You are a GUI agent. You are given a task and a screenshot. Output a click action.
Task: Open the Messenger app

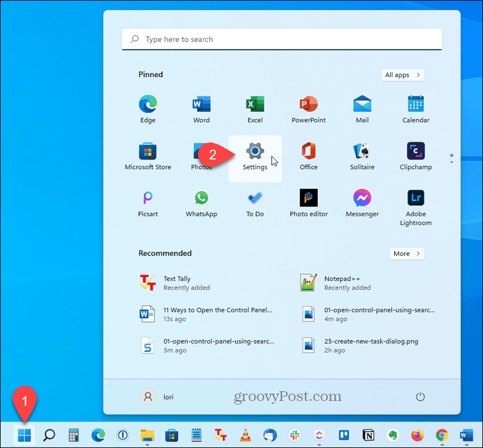point(362,203)
